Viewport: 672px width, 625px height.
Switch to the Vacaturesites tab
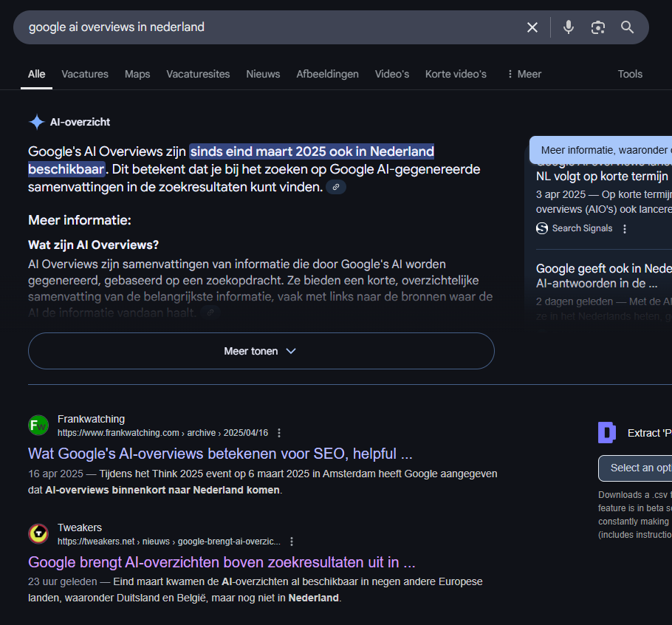click(198, 74)
